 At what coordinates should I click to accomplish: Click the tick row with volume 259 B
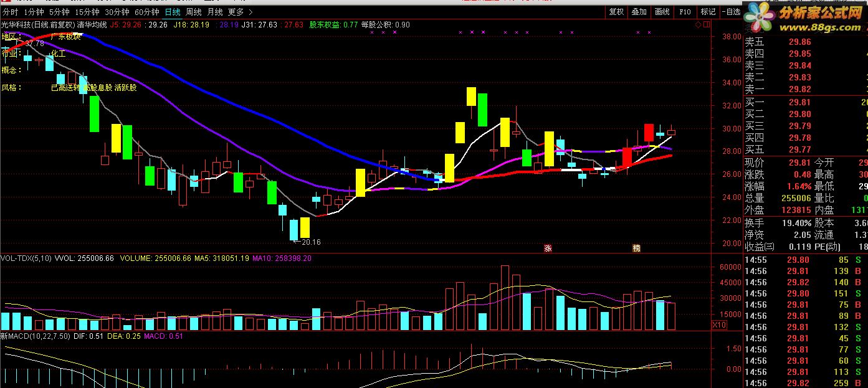click(806, 383)
